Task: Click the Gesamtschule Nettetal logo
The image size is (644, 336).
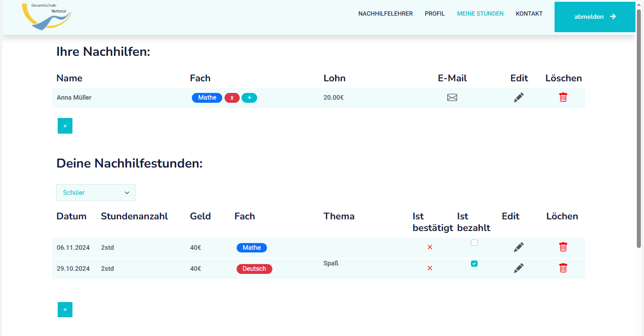Action: (x=47, y=17)
